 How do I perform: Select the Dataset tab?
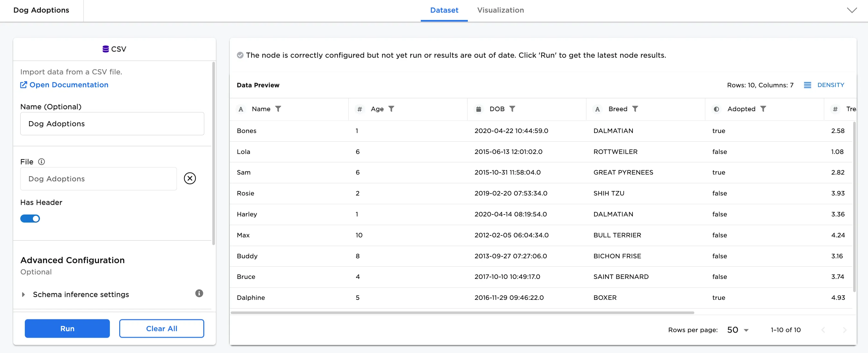point(444,10)
